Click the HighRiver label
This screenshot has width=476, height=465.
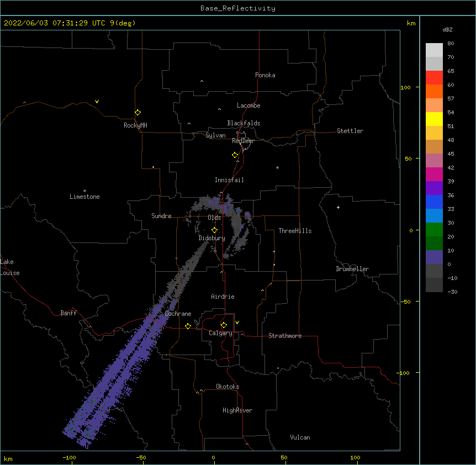(x=237, y=410)
